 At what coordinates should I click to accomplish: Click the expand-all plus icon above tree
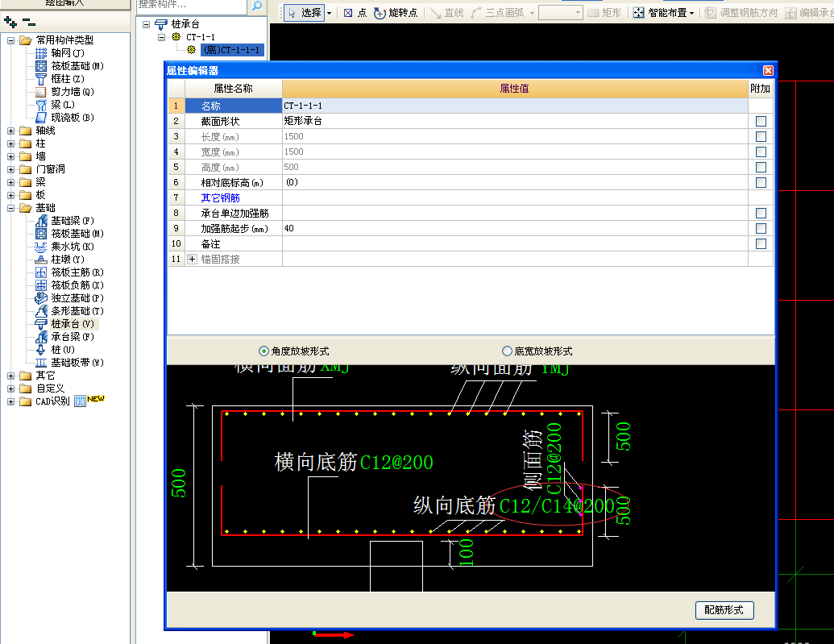(x=10, y=23)
